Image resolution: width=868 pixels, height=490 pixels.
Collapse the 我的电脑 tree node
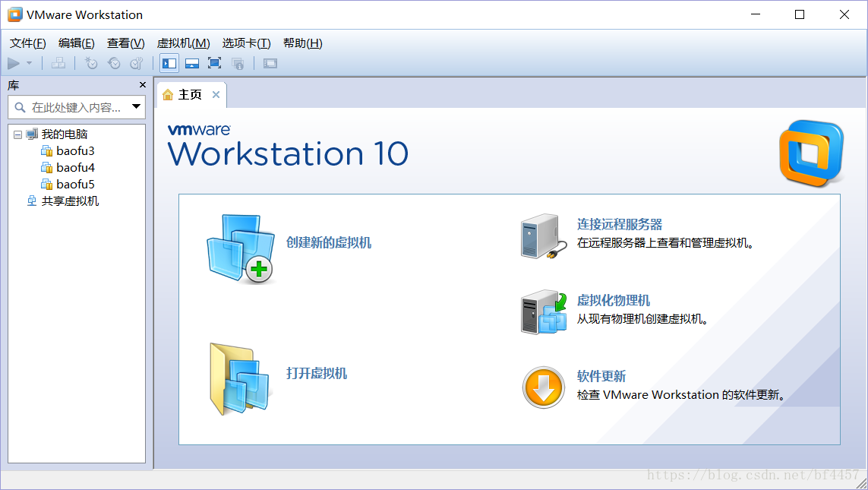(17, 134)
